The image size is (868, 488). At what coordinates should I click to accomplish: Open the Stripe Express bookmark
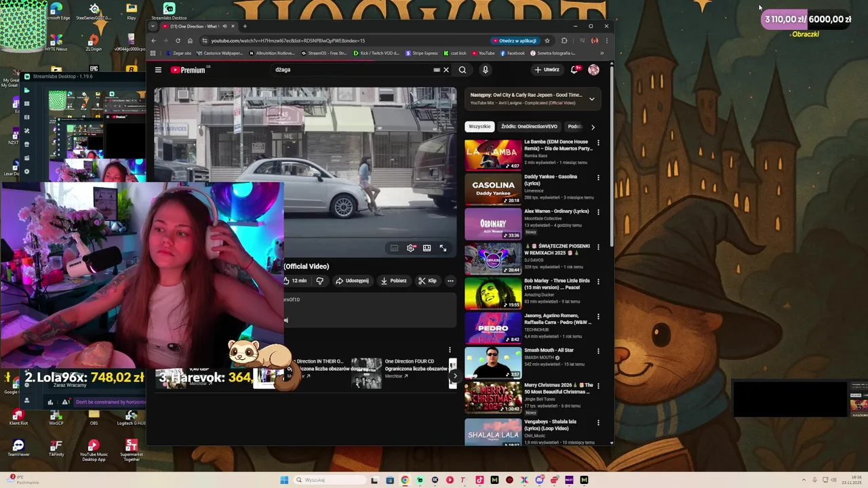(422, 53)
